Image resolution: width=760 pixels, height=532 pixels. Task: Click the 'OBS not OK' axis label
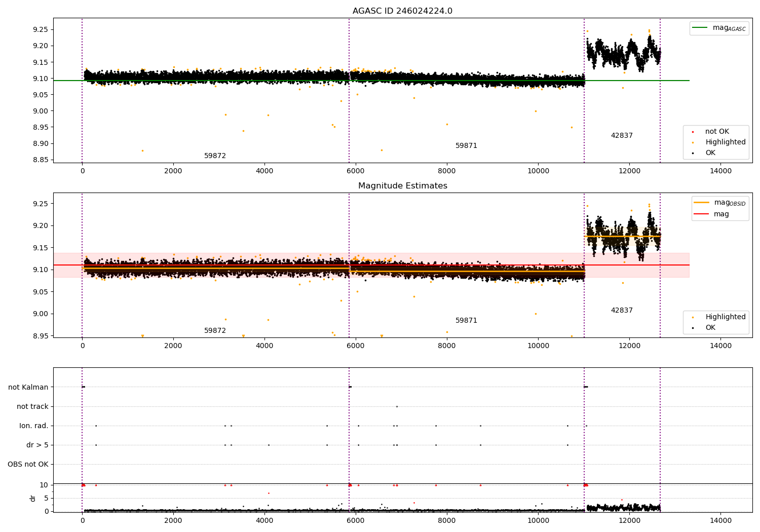click(x=28, y=465)
